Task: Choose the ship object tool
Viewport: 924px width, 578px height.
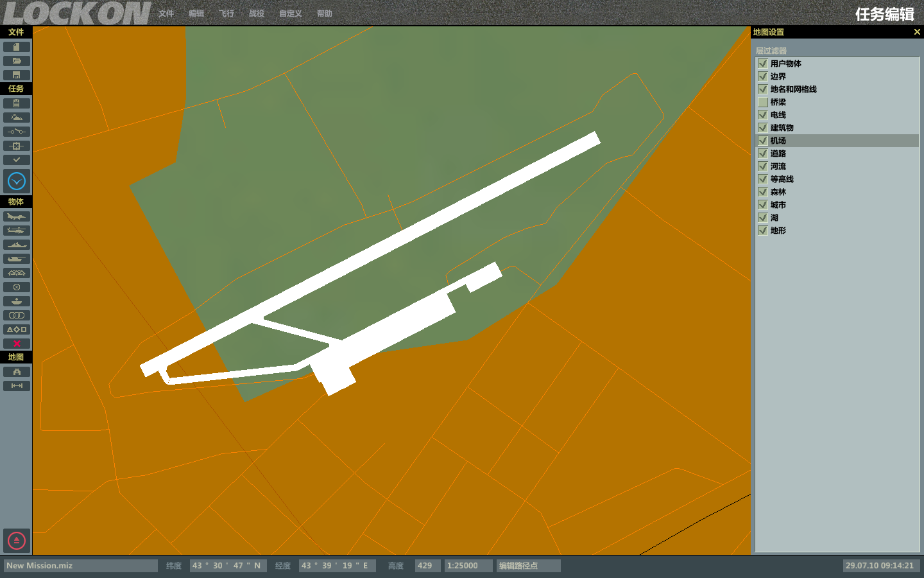Action: 17,245
